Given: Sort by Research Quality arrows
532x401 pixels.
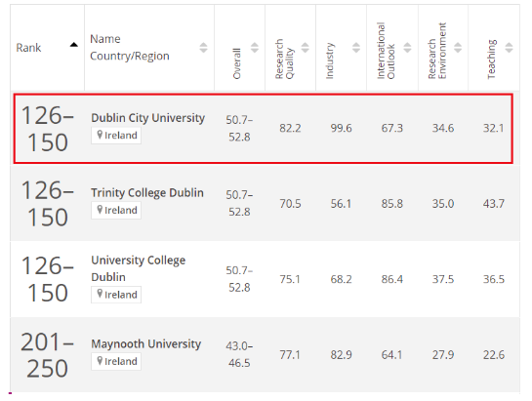Looking at the screenshot, I should (x=305, y=48).
